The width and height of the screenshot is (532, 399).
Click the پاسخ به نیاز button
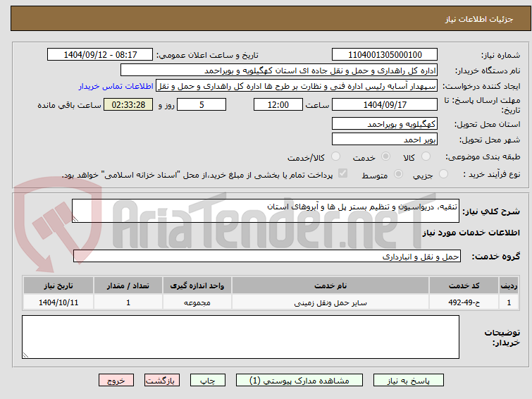pos(409,381)
